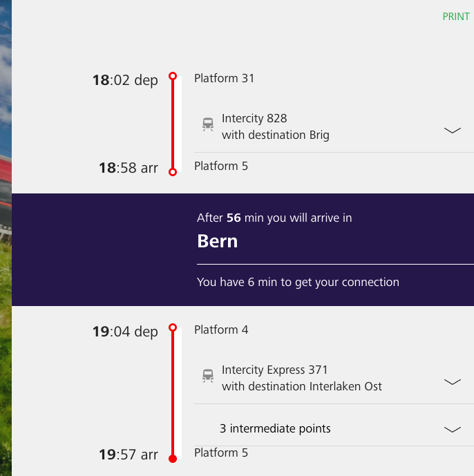Screen dimensions: 474x476
Task: Click the train icon beside Intercity 828
Action: [208, 124]
